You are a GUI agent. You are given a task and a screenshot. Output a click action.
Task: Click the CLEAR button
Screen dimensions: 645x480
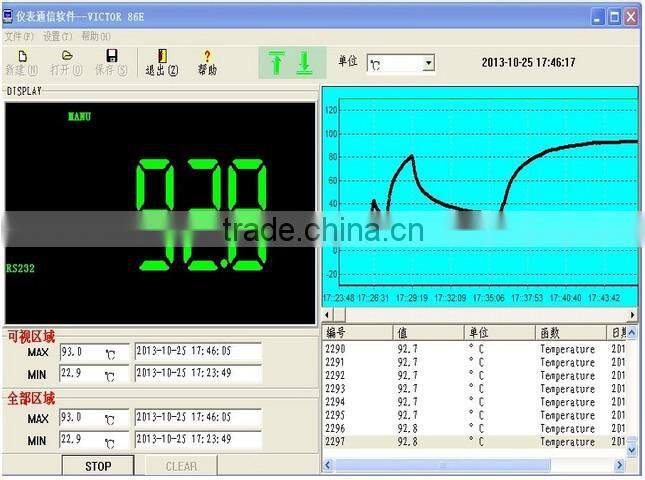181,466
